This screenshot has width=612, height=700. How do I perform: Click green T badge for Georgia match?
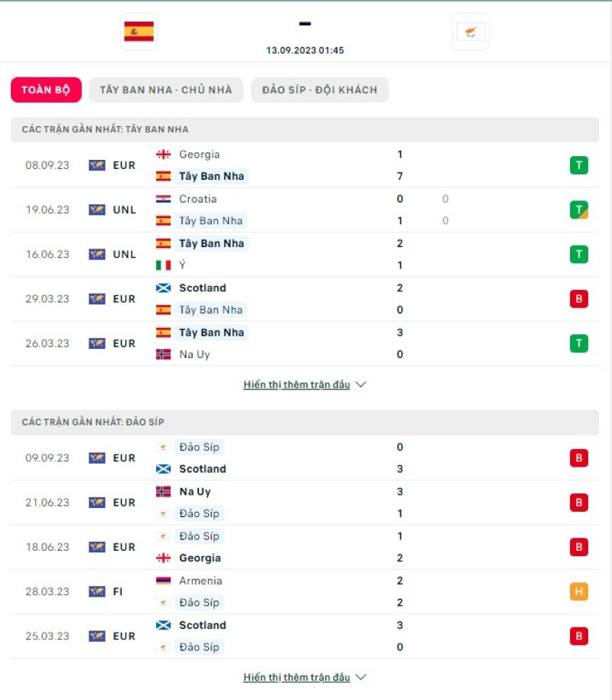578,165
